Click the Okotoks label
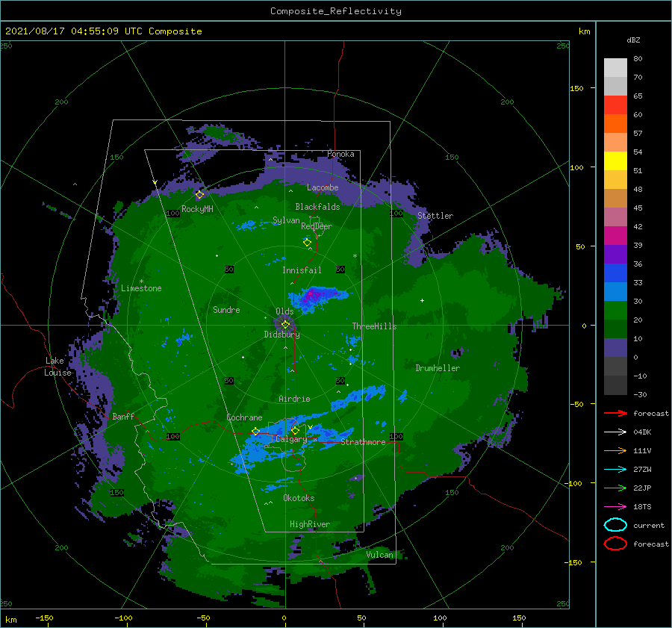 tap(299, 498)
